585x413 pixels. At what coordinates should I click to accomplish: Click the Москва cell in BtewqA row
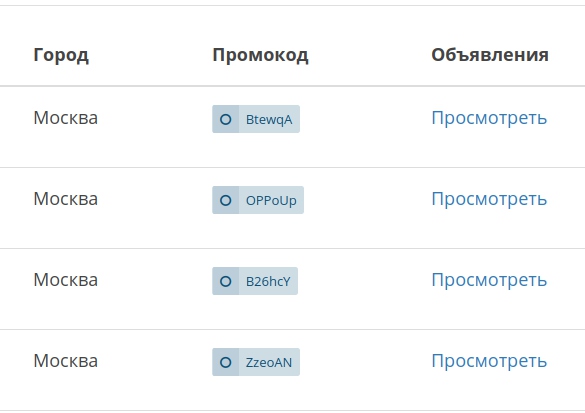[66, 118]
